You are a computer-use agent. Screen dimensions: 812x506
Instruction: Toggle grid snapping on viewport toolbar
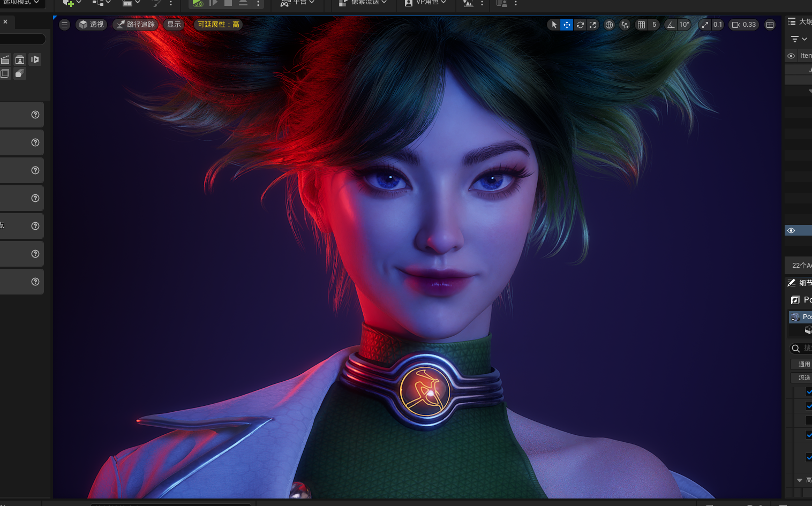pyautogui.click(x=641, y=25)
